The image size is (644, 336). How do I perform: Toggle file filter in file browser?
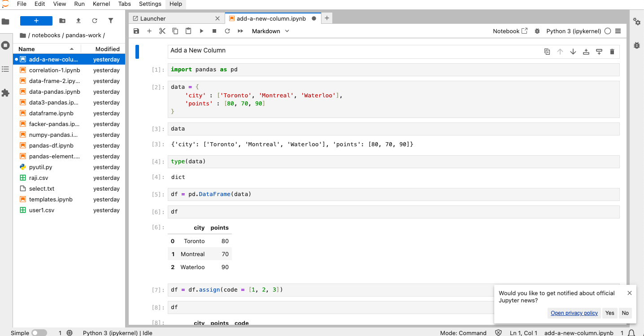[x=111, y=21]
